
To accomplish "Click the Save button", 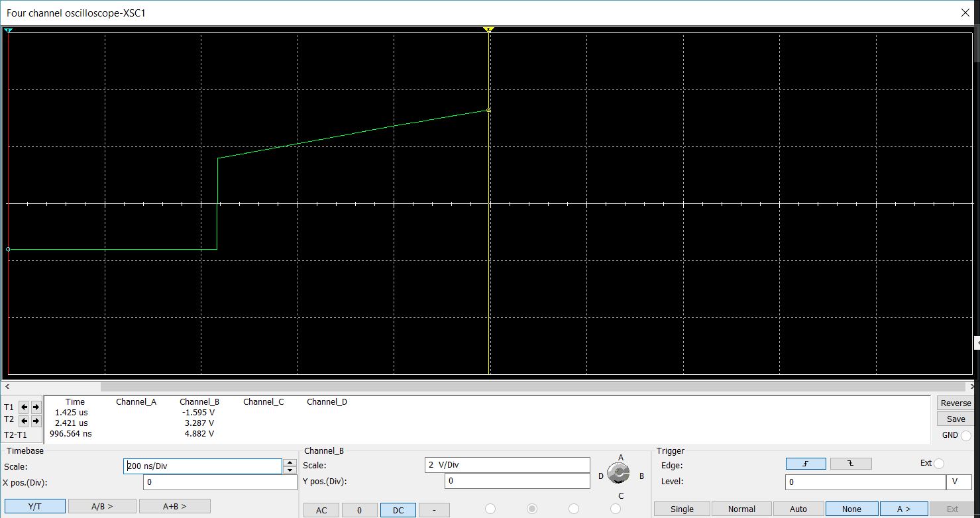I will click(955, 419).
